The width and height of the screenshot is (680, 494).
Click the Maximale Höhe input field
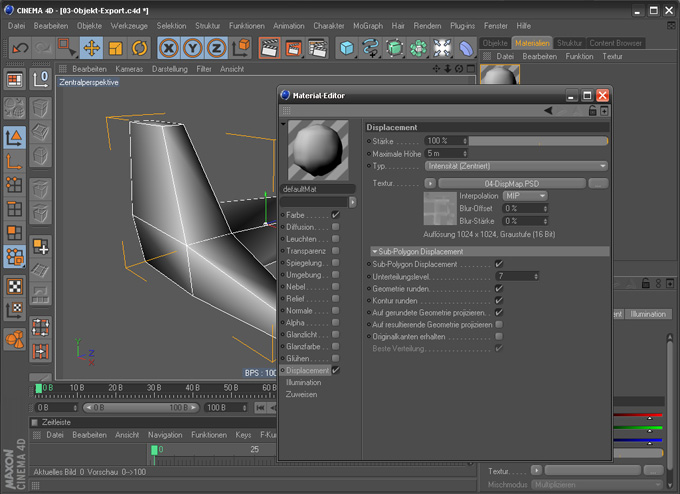tap(444, 153)
